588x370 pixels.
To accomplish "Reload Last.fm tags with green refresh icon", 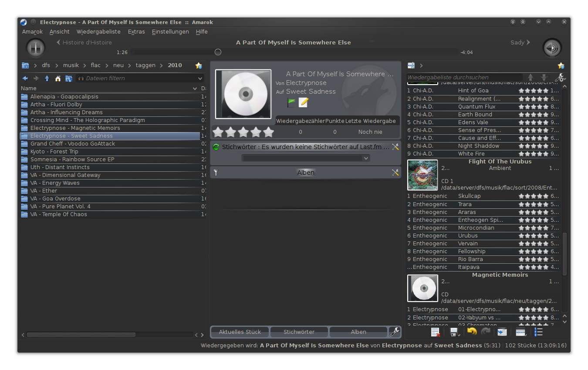I will point(216,147).
